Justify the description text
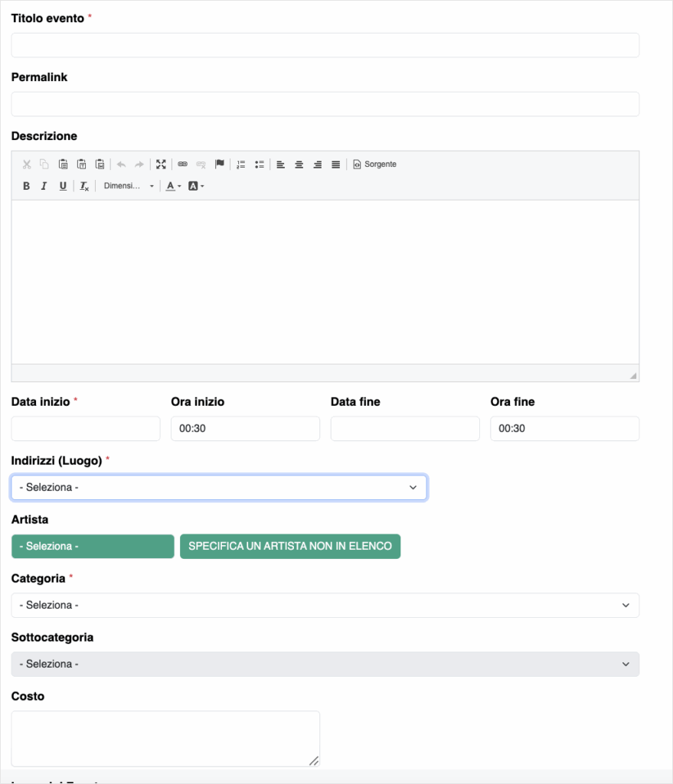The height and width of the screenshot is (784, 673). [x=335, y=164]
